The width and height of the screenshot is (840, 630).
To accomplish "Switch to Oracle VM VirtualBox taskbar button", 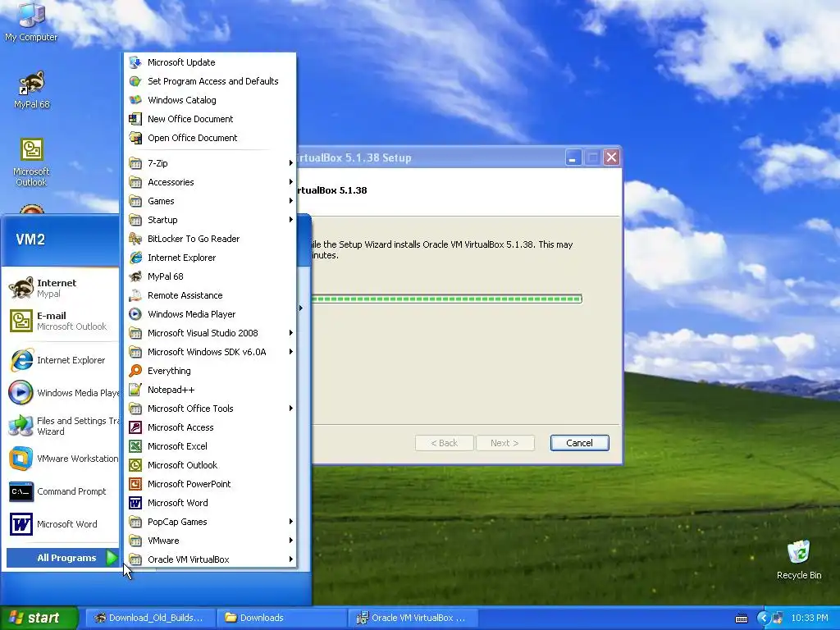I will click(413, 618).
